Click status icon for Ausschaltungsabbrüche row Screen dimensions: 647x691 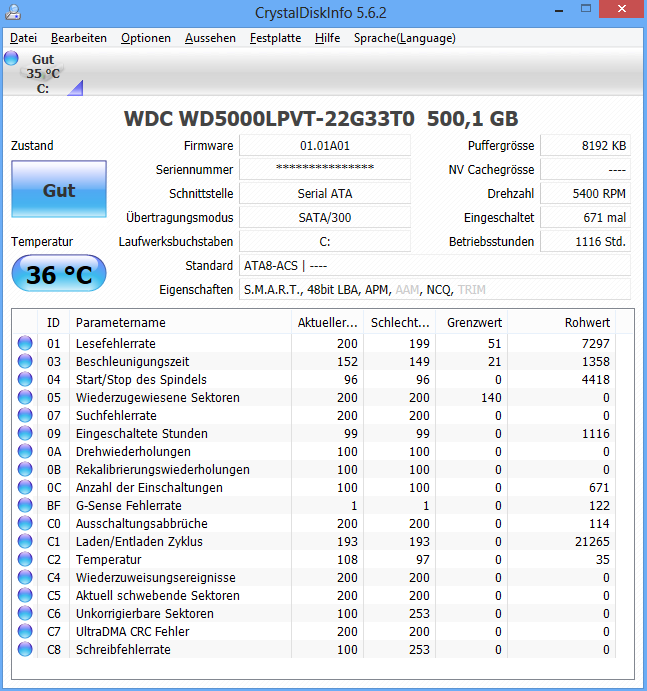pos(25,524)
